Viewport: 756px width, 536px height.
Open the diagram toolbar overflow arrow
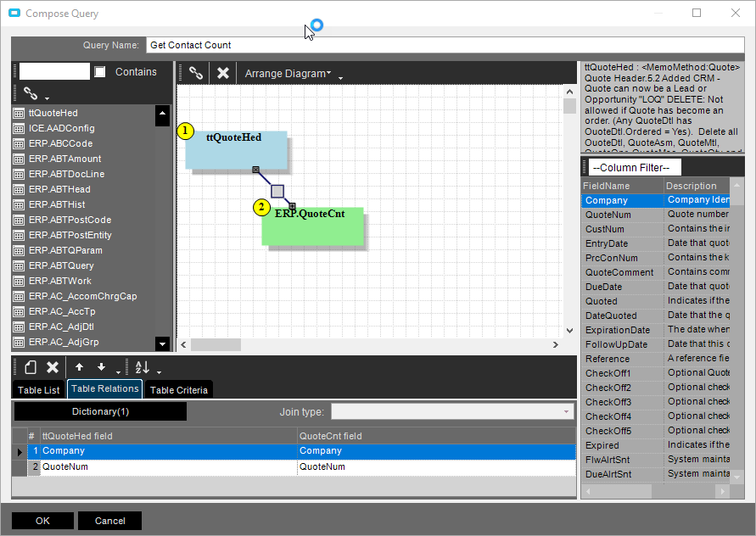point(340,78)
